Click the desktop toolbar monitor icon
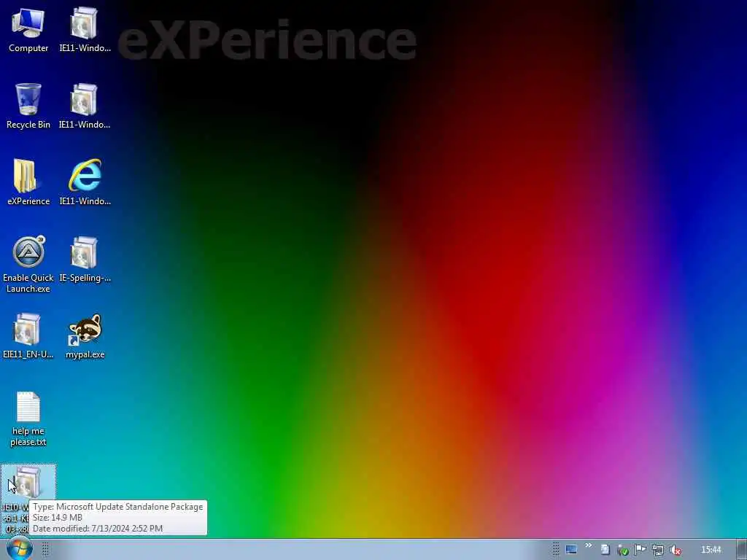Viewport: 747px width, 560px height. [571, 550]
